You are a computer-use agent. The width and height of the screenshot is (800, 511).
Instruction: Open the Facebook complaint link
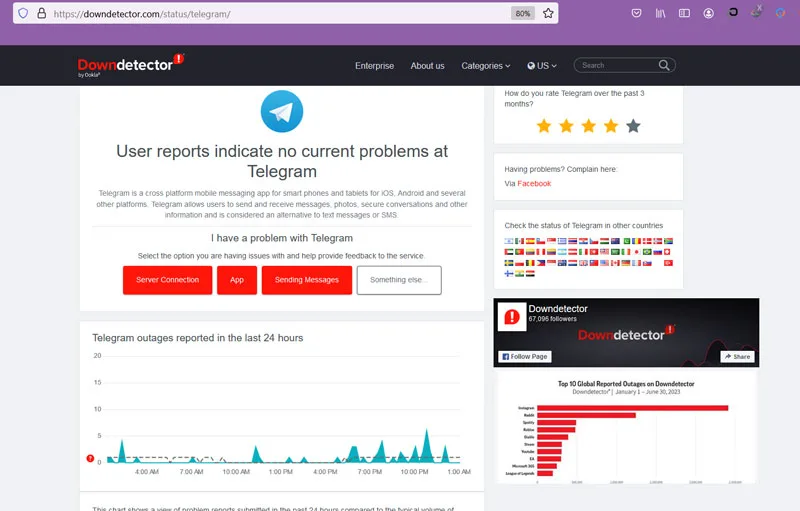coord(534,184)
